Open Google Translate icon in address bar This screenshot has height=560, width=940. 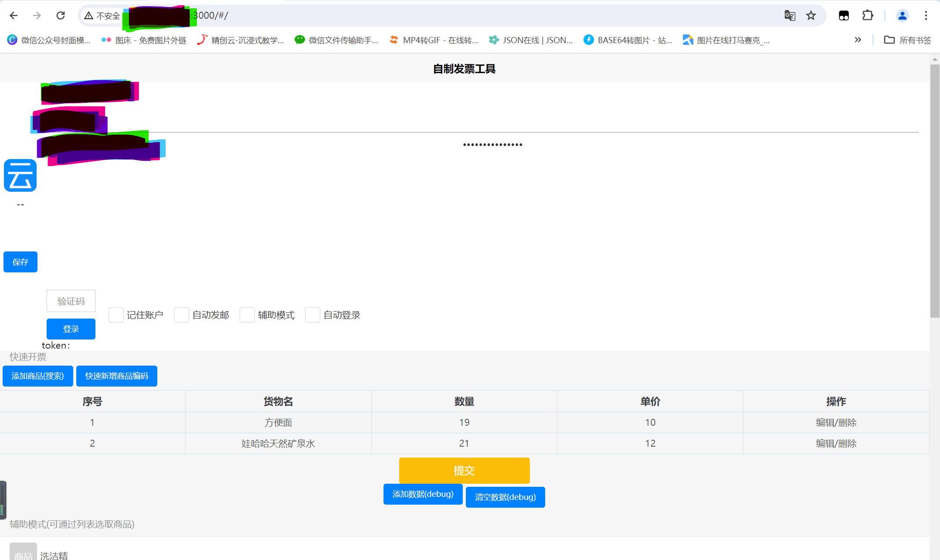(789, 15)
